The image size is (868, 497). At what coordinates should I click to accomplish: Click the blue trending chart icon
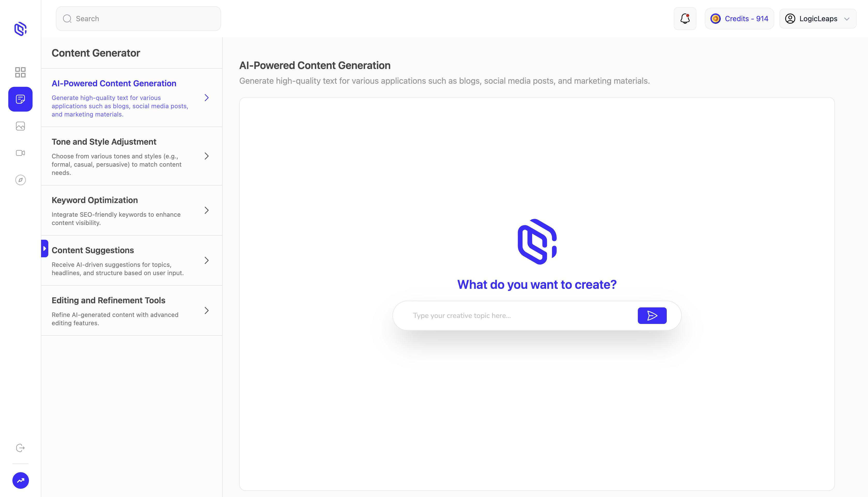(20, 480)
